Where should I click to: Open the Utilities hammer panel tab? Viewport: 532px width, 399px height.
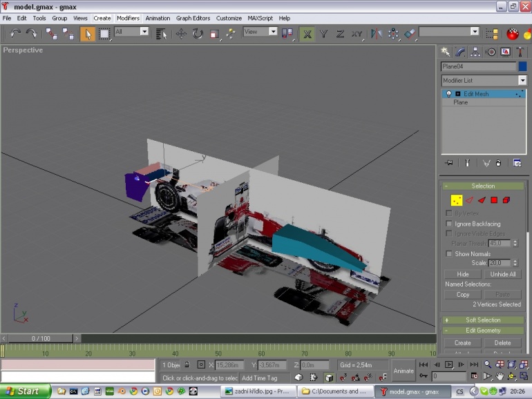(520, 52)
